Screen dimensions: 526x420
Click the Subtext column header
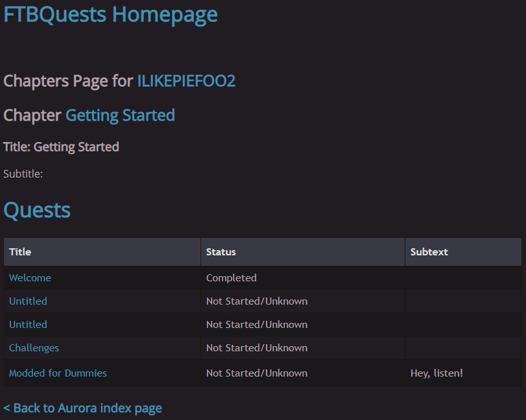tap(429, 251)
